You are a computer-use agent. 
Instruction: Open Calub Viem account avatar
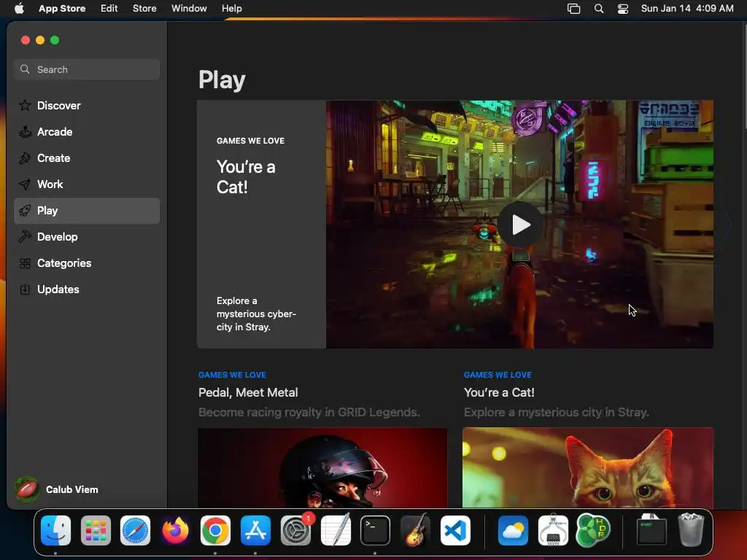click(x=27, y=489)
